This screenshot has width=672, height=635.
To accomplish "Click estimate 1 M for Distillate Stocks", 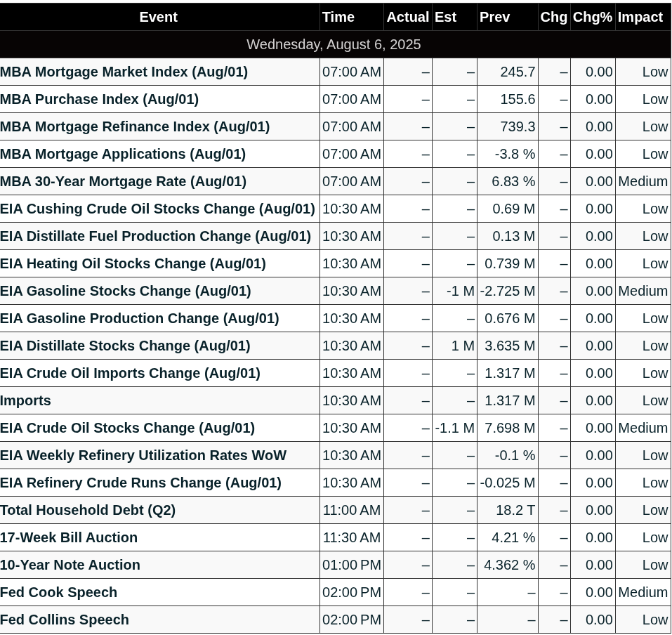I will pyautogui.click(x=463, y=346).
